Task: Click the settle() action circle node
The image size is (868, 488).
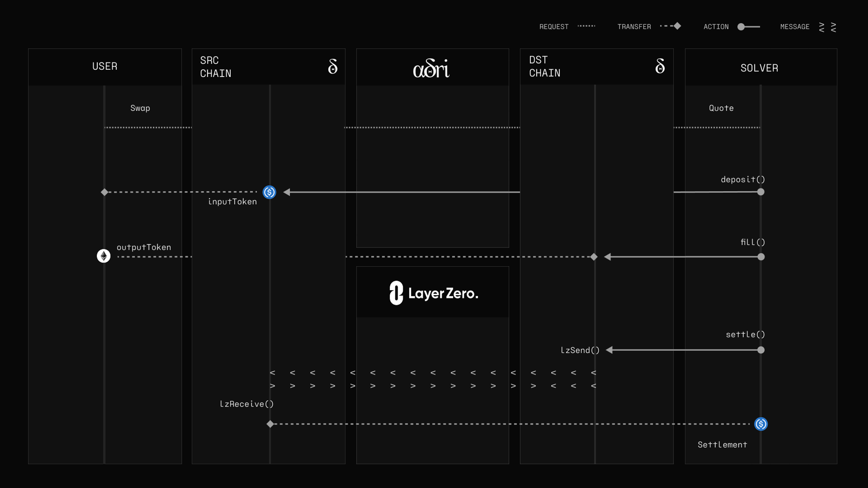Action: [761, 350]
